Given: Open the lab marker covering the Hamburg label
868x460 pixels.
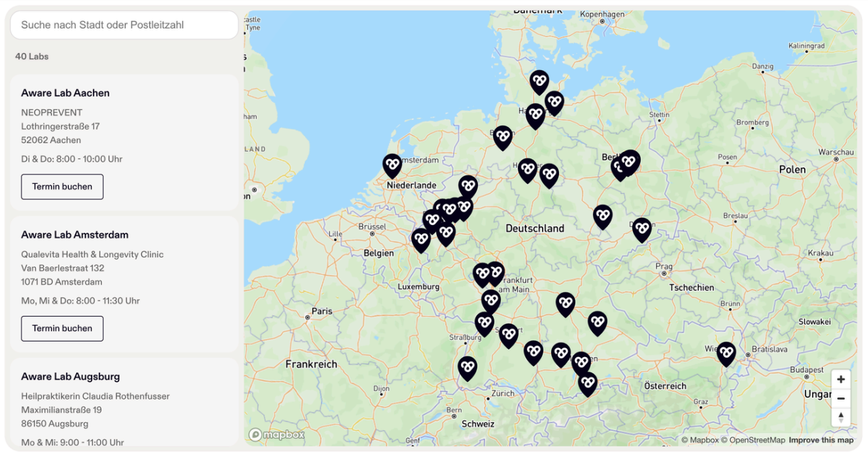Looking at the screenshot, I should coord(536,116).
